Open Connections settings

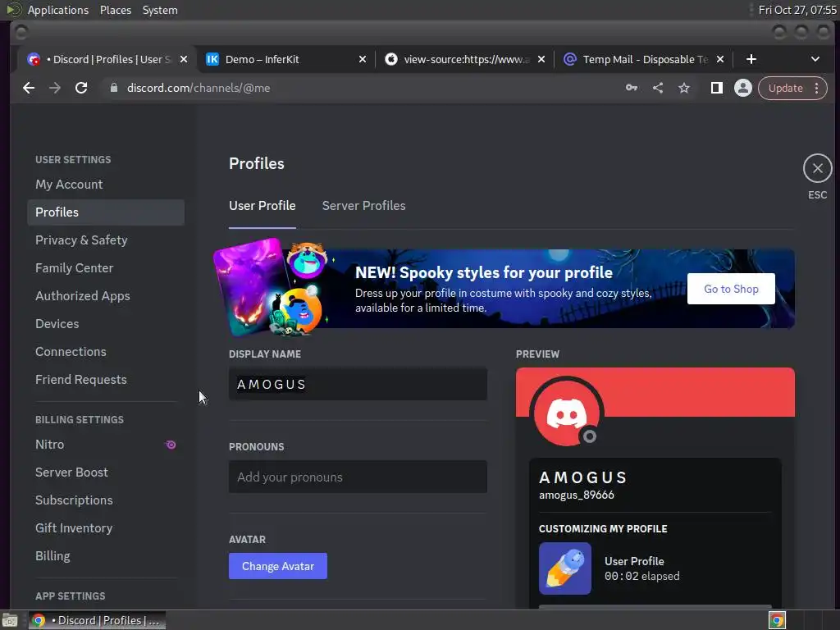(106, 351)
